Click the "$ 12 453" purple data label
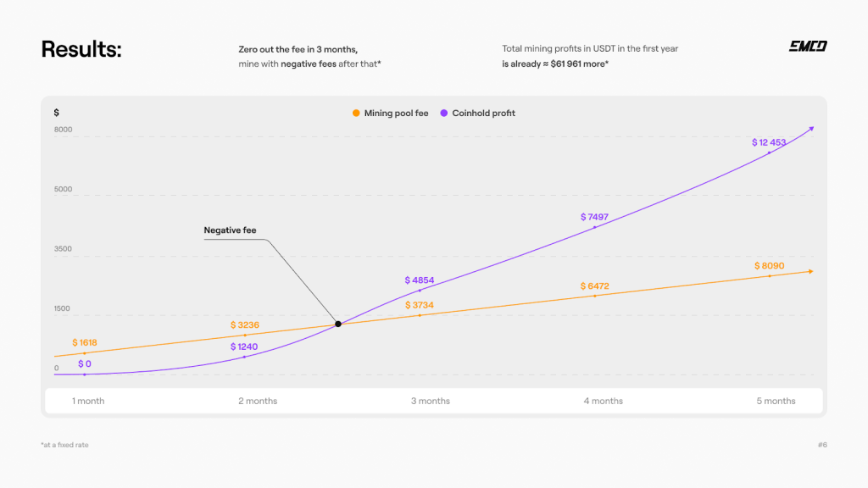868x488 pixels. [x=769, y=142]
